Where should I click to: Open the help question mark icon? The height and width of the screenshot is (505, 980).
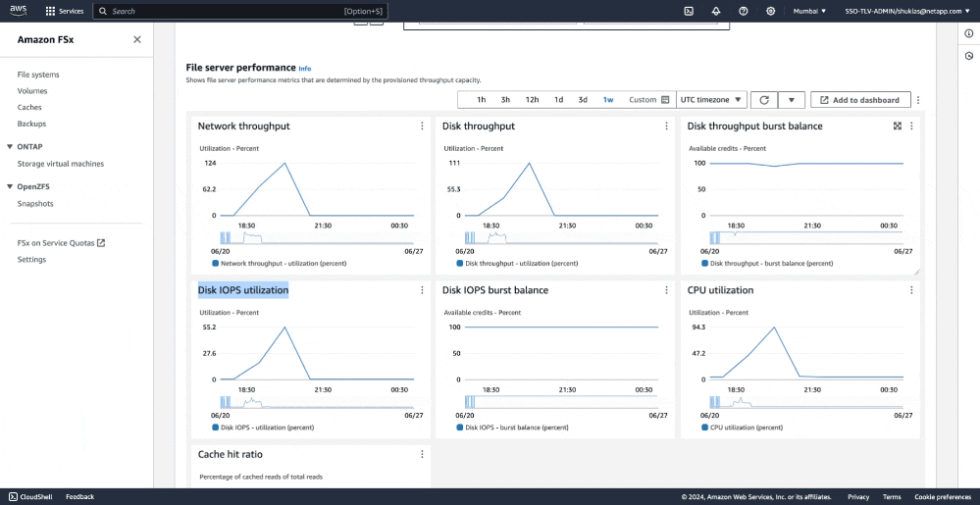[x=744, y=11]
